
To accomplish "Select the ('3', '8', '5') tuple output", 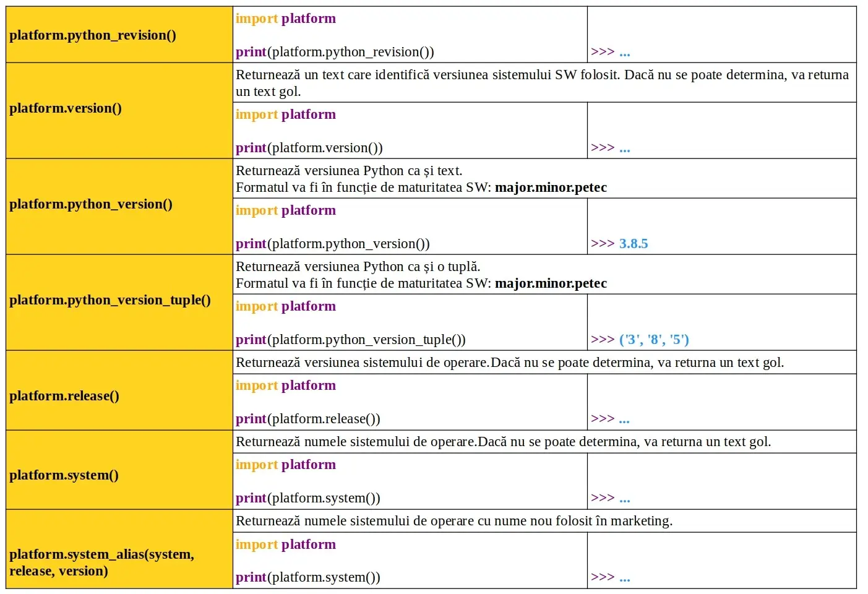I will 654,340.
